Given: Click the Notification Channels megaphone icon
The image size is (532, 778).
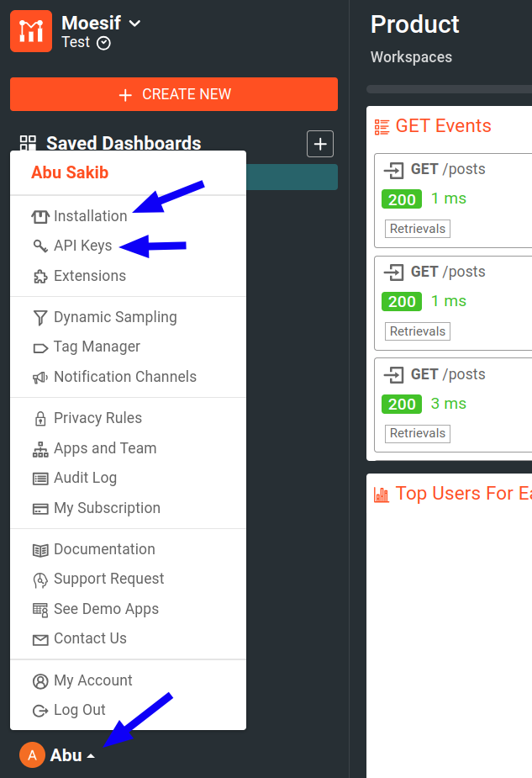Looking at the screenshot, I should coord(40,378).
